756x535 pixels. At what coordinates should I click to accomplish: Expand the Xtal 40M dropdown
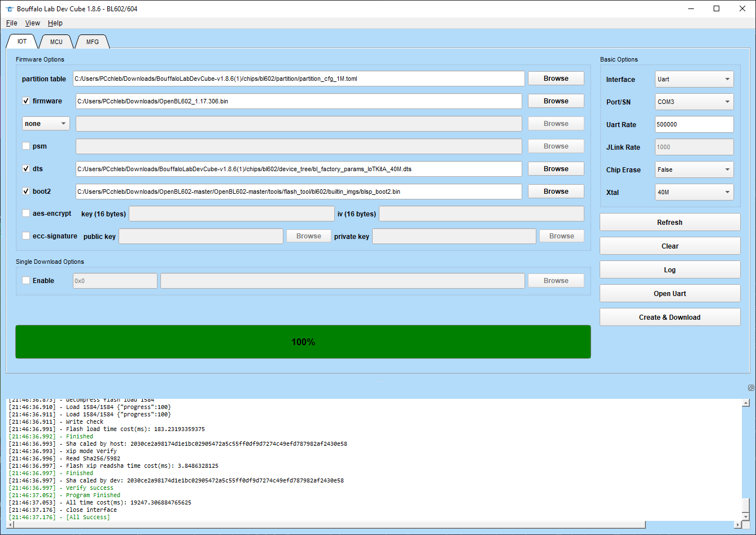(694, 192)
